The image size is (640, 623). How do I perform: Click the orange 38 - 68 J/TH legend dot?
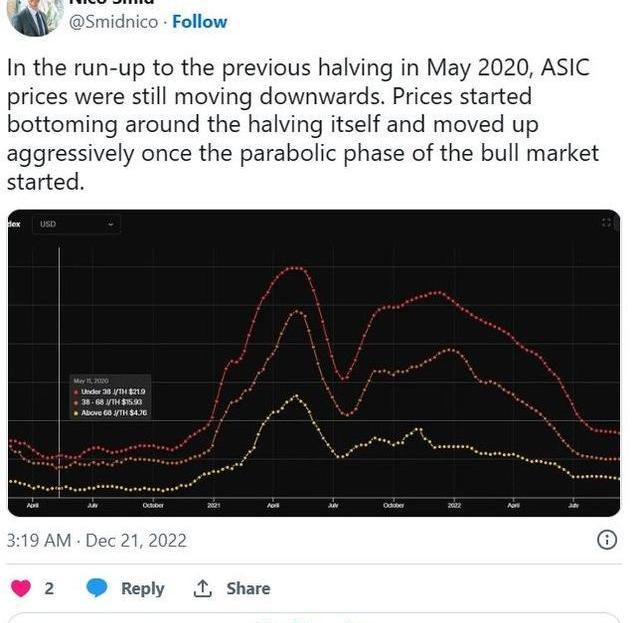coord(77,401)
